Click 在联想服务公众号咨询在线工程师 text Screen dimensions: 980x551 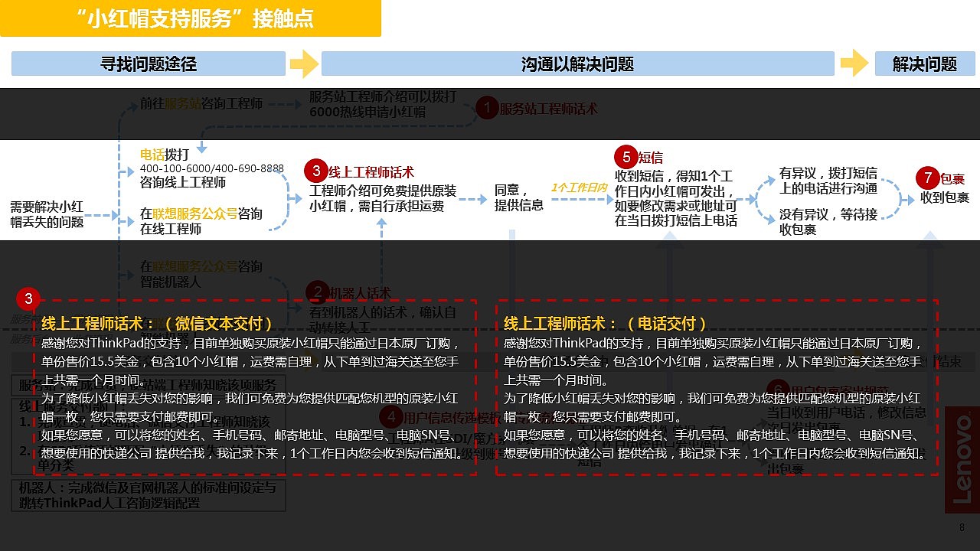(x=201, y=220)
